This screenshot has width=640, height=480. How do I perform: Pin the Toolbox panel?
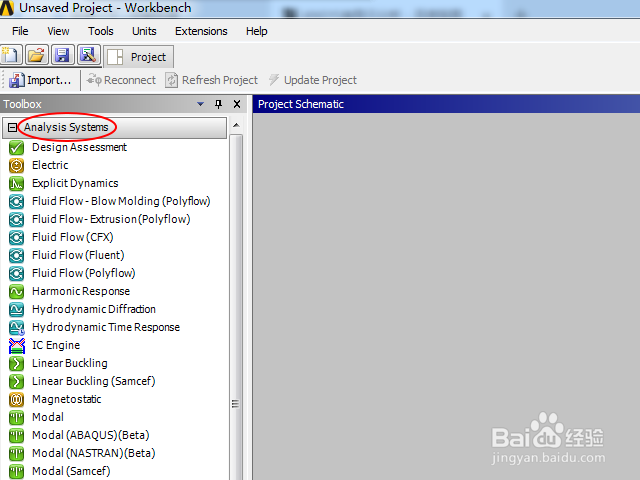click(x=218, y=104)
